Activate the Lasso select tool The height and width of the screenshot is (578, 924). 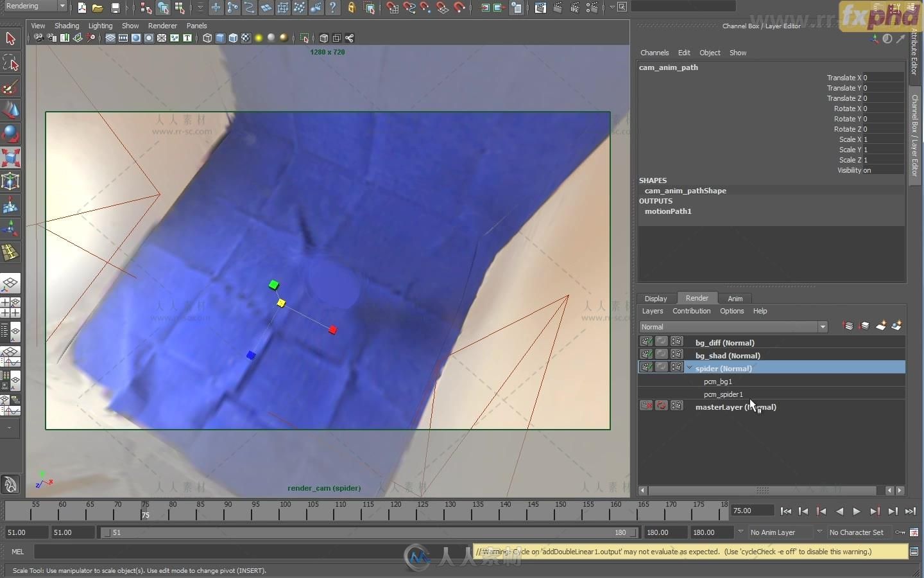click(10, 63)
